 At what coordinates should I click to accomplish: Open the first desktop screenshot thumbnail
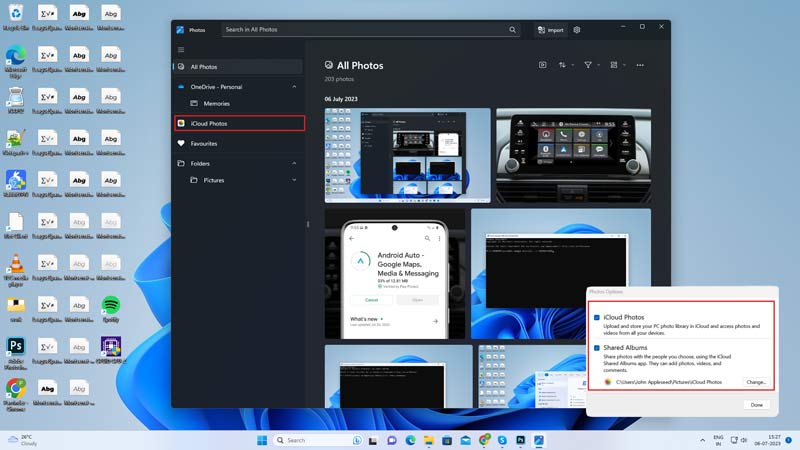click(408, 156)
